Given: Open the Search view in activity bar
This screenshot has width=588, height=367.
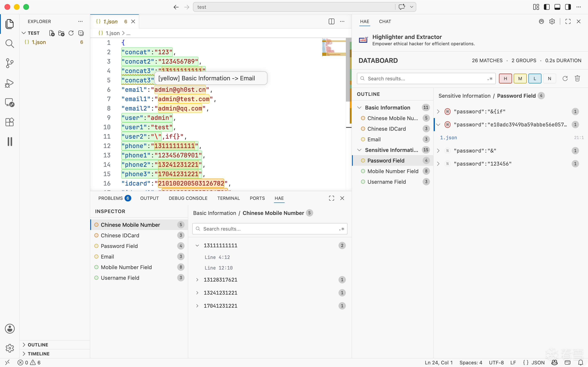Looking at the screenshot, I should [10, 44].
